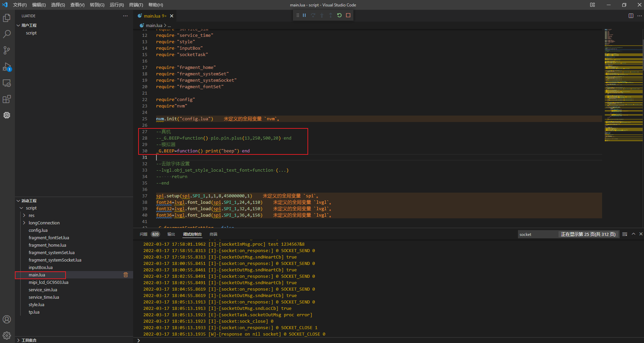Delete main.lua using trash icon

[x=126, y=275]
